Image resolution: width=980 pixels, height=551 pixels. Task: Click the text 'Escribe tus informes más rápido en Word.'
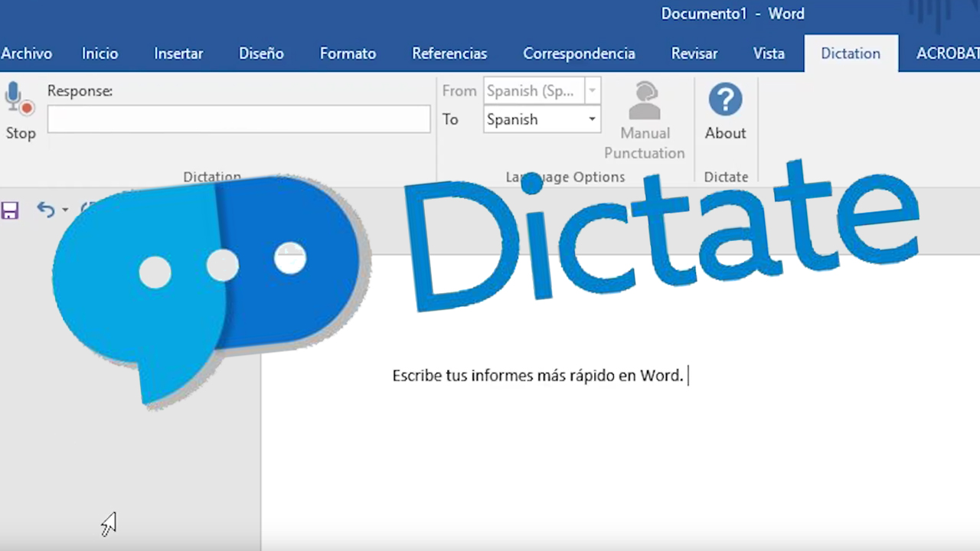point(537,376)
